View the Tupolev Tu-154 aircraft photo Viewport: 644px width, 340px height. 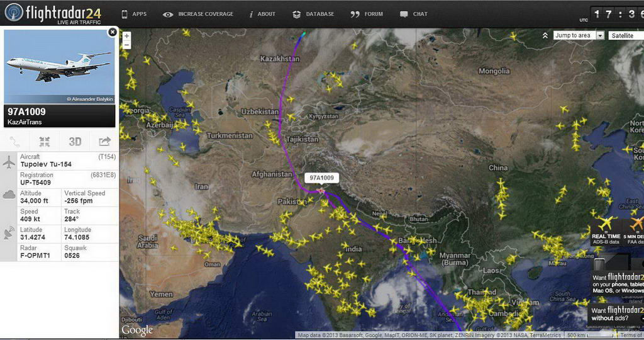[60, 66]
